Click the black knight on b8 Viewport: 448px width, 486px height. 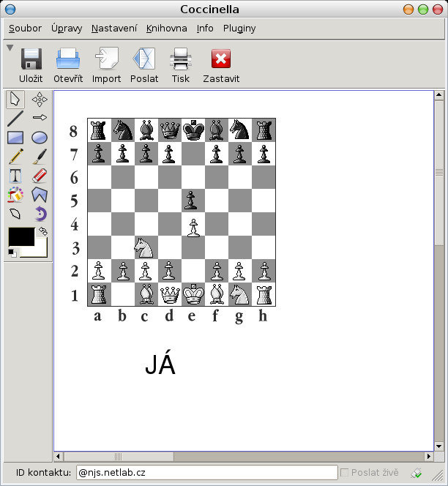(123, 130)
